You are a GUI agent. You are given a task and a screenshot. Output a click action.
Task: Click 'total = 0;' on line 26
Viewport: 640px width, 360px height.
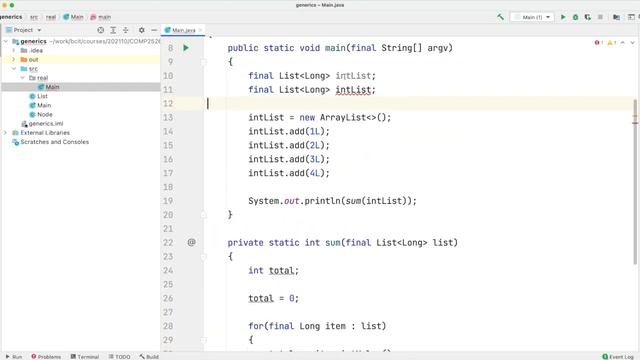point(273,298)
